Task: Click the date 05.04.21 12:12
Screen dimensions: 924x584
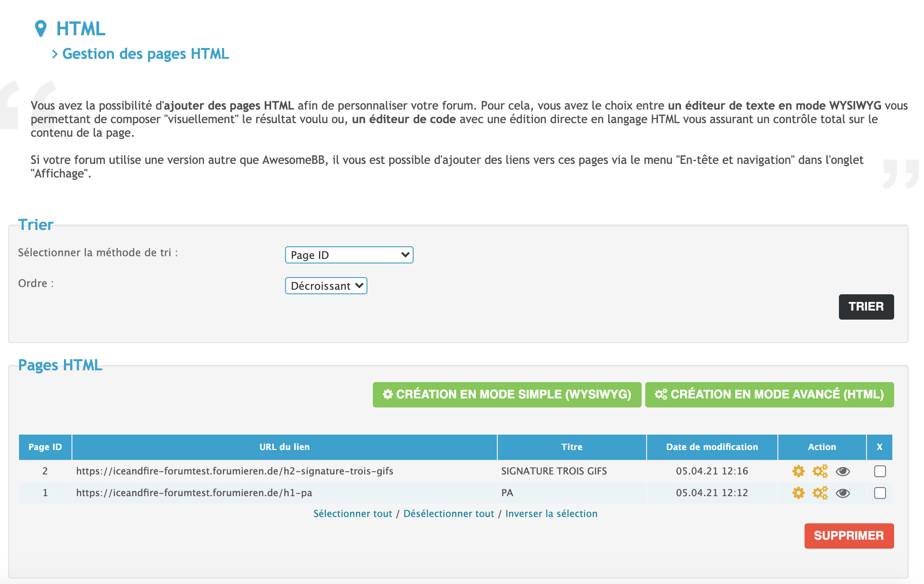Action: tap(712, 493)
